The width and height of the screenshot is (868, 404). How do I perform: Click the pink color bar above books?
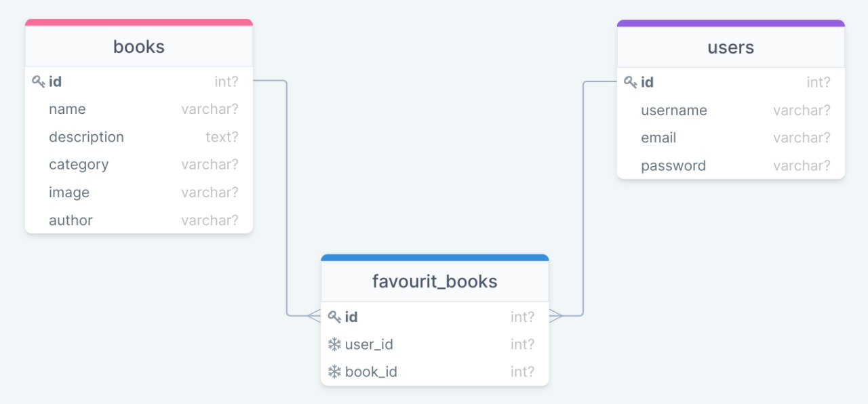click(139, 23)
